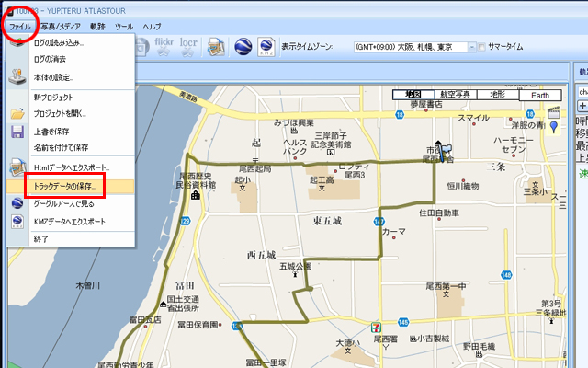
Task: Open the 軌跡 menu
Action: pos(97,27)
